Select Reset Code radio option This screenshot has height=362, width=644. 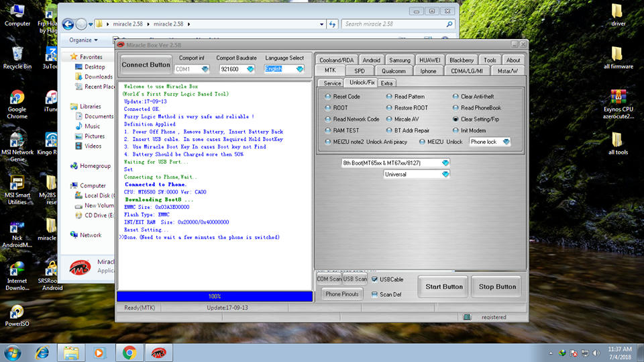click(x=328, y=96)
